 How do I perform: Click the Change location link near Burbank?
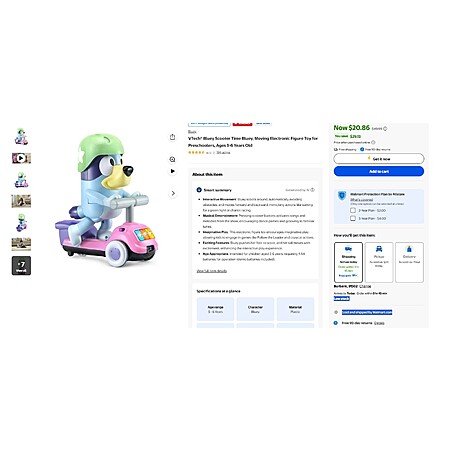[365, 286]
